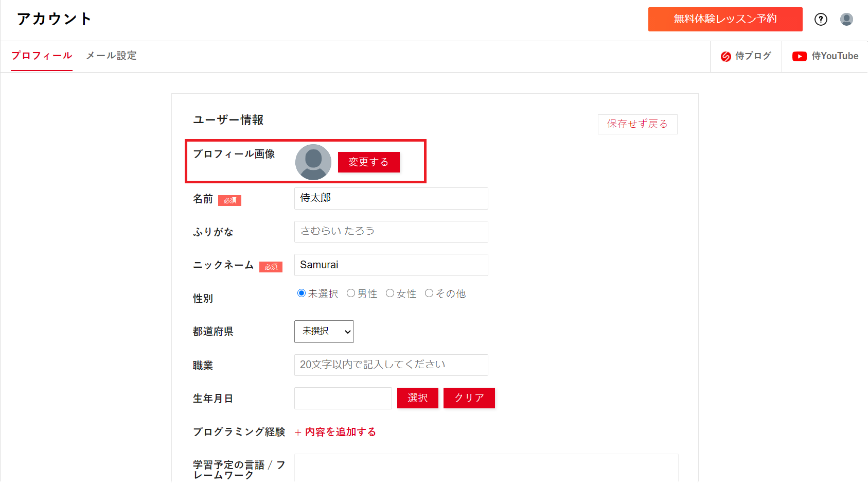Select the 男性 gender radio button
868x483 pixels.
(x=351, y=294)
